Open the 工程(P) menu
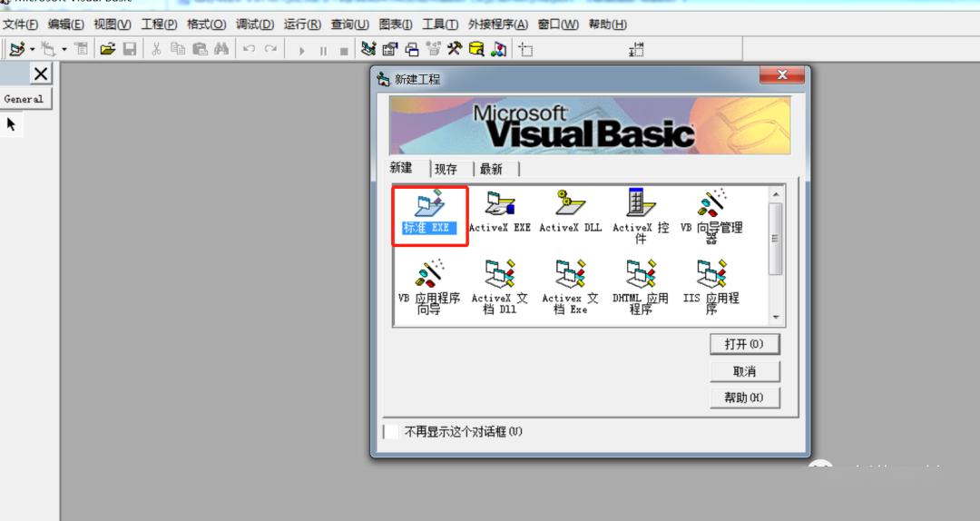The image size is (980, 521). (159, 25)
